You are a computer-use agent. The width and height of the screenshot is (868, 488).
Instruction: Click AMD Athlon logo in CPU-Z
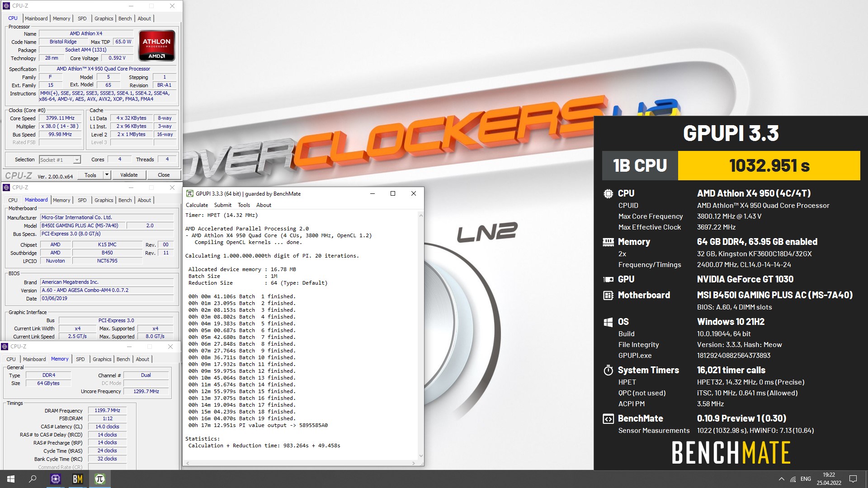click(x=157, y=46)
